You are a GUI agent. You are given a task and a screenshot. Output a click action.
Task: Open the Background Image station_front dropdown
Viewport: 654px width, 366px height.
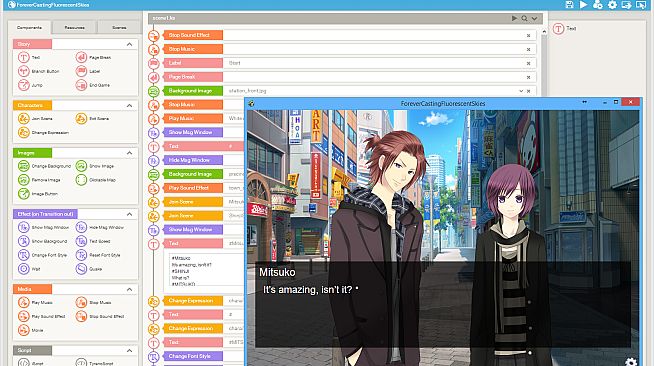coord(521,91)
